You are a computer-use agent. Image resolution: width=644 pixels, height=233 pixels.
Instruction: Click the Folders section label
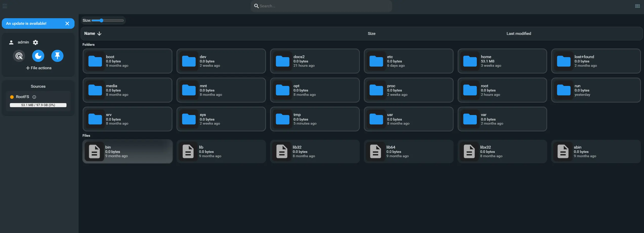click(88, 44)
